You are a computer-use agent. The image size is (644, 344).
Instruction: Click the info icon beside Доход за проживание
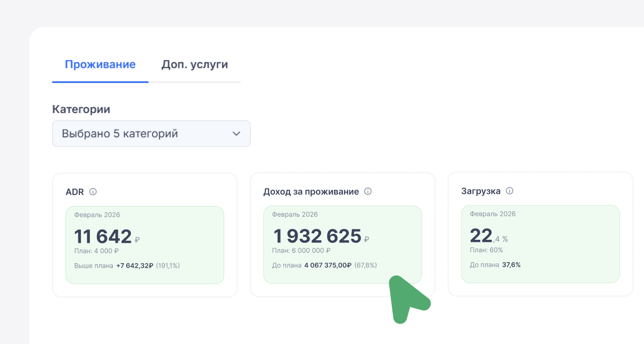point(368,191)
